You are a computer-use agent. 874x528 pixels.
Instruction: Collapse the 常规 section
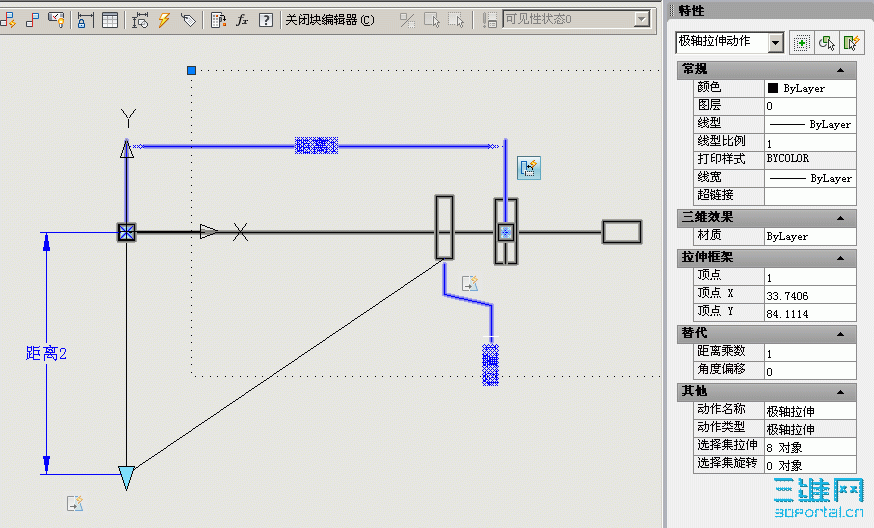[840, 70]
